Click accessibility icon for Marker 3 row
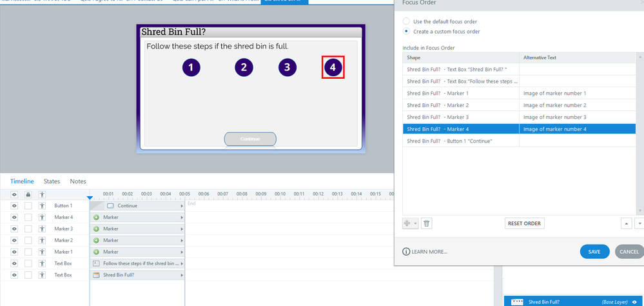Screen dimensions: 644x306 (42, 229)
